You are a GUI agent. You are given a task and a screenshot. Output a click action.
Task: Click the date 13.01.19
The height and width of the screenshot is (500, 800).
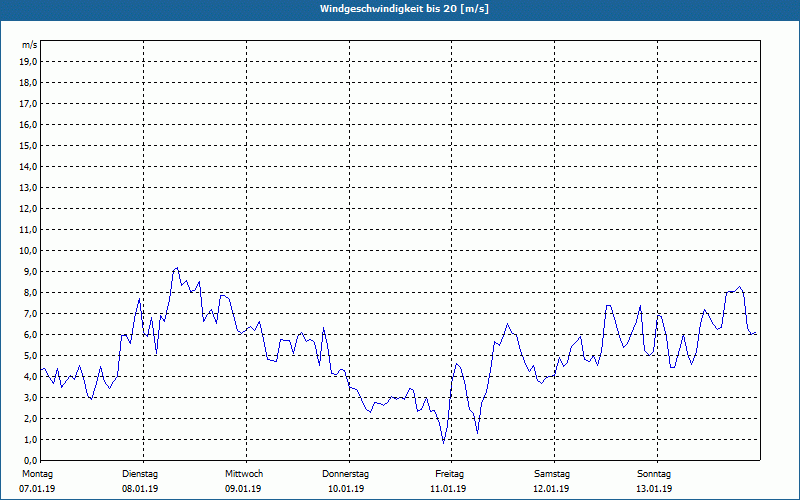coord(654,489)
